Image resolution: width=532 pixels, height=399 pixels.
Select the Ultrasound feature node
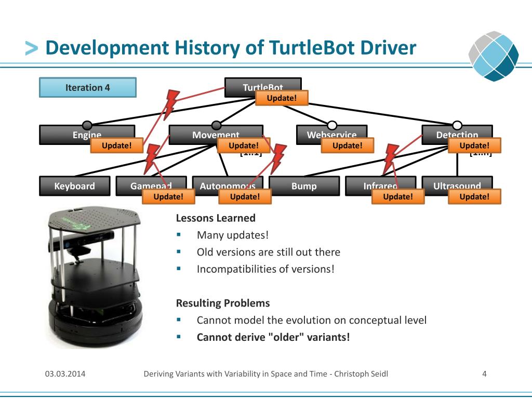point(457,186)
